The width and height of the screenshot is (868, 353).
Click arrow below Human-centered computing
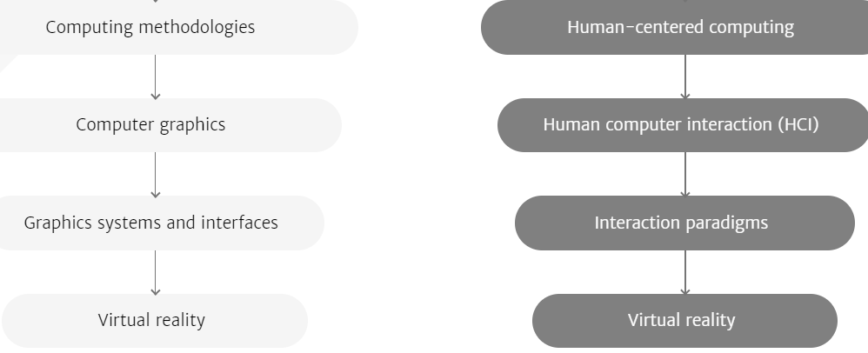click(x=685, y=77)
